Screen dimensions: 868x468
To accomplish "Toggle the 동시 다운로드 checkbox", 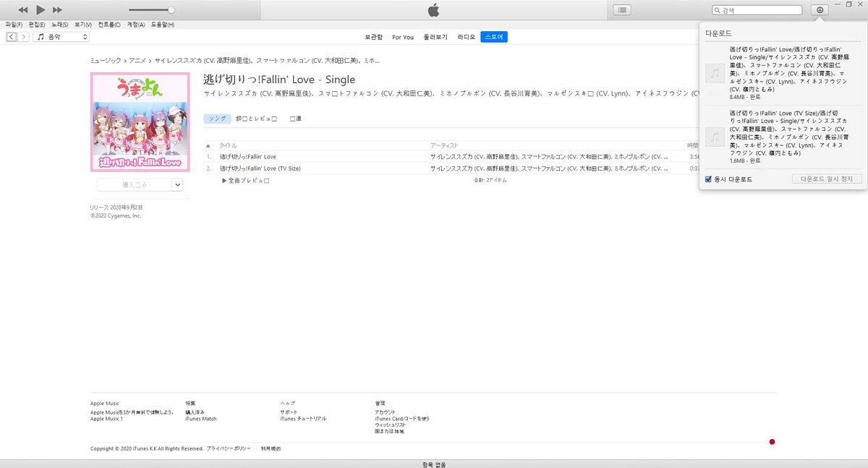I will coord(709,179).
